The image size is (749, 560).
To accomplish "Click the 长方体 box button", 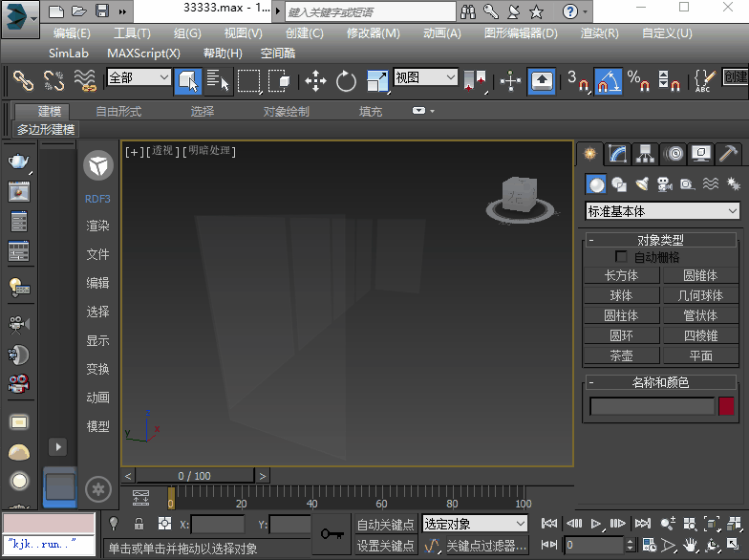I will click(621, 275).
